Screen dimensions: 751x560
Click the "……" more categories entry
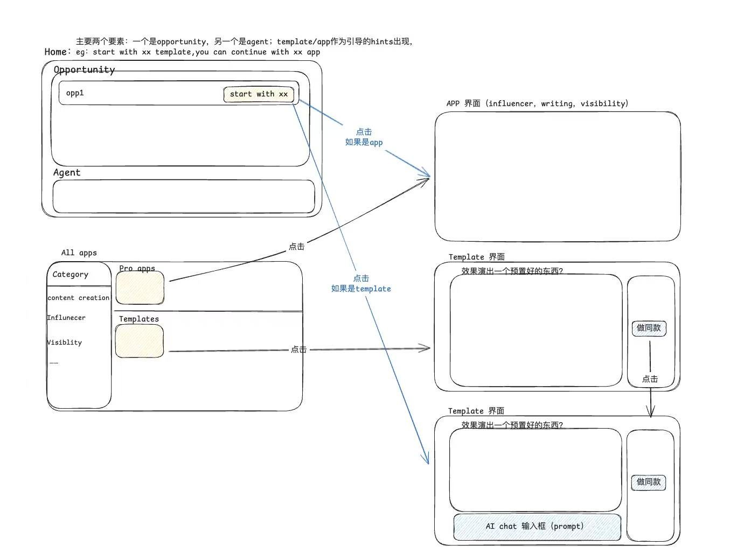[x=54, y=362]
